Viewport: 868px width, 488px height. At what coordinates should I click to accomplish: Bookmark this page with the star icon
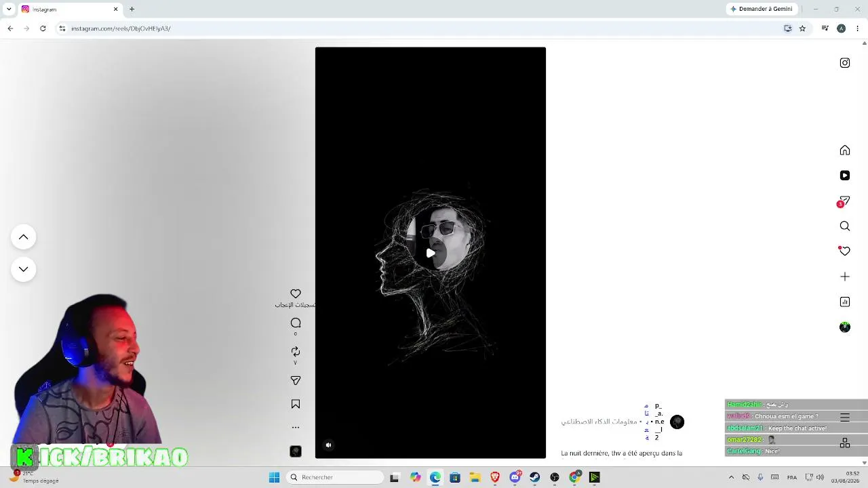click(x=802, y=28)
